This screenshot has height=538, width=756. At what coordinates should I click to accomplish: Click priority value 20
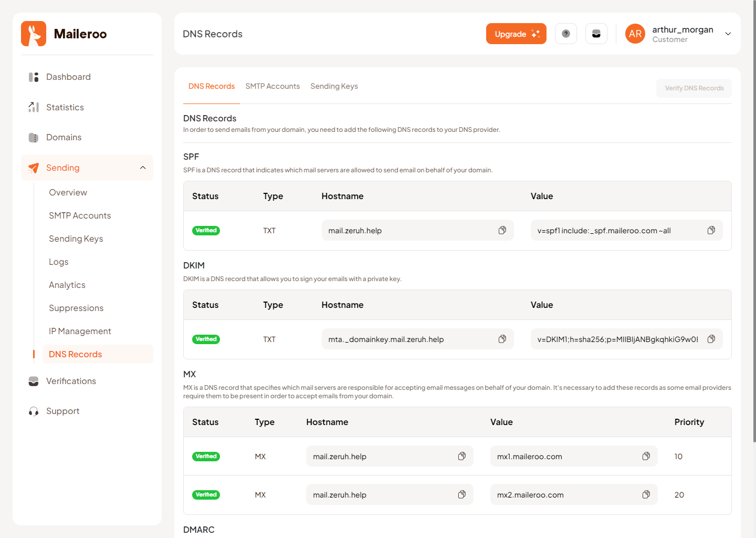pyautogui.click(x=679, y=495)
